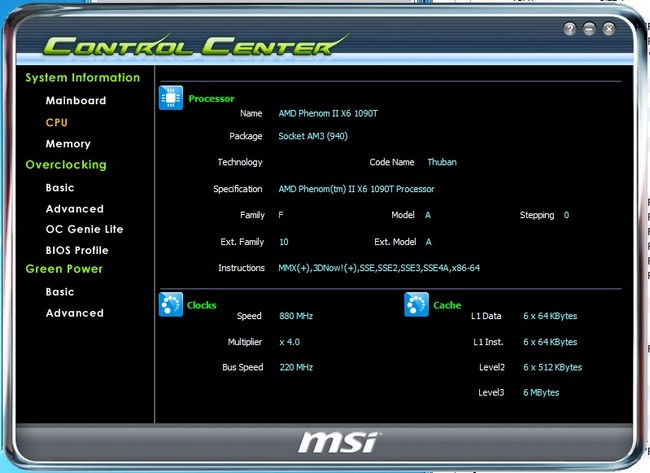Open help with the question mark button
The image size is (650, 473).
pos(570,29)
